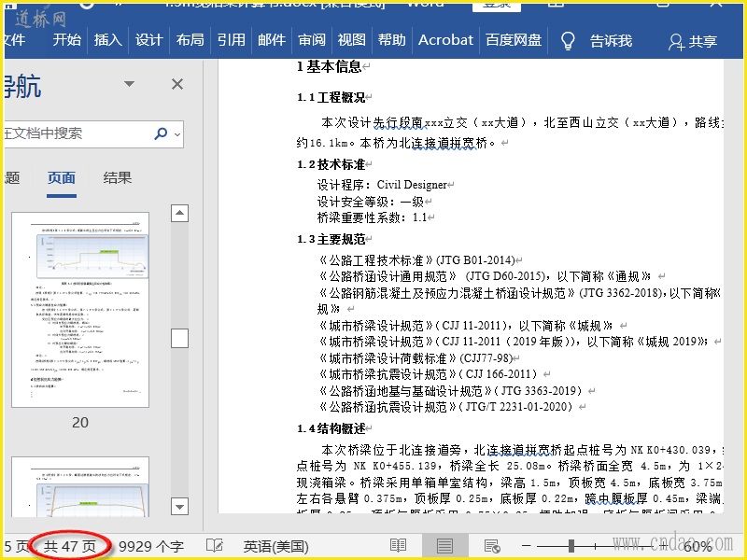Screen dimensions: 747x560
Task: Click the proofing check icon
Action: point(215,546)
